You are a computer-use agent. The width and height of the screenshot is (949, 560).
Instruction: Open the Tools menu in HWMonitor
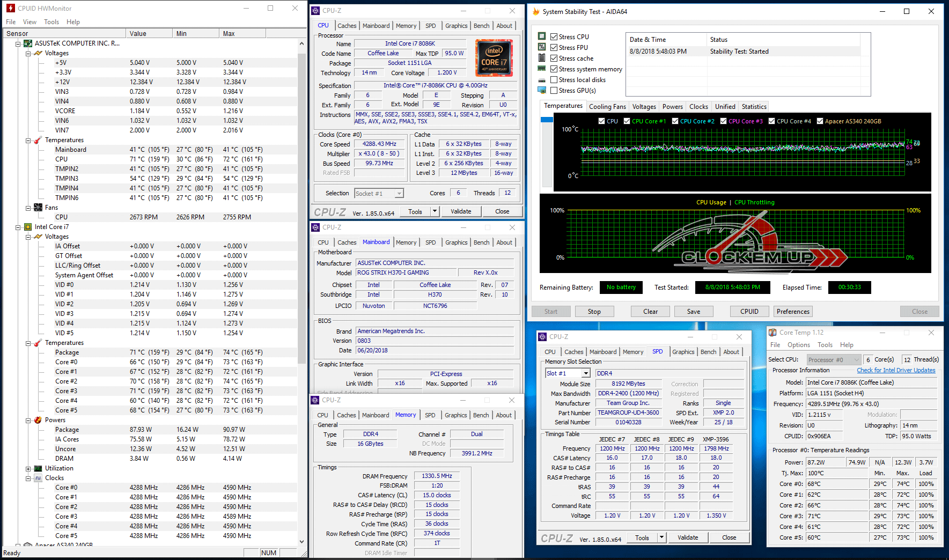coord(52,22)
